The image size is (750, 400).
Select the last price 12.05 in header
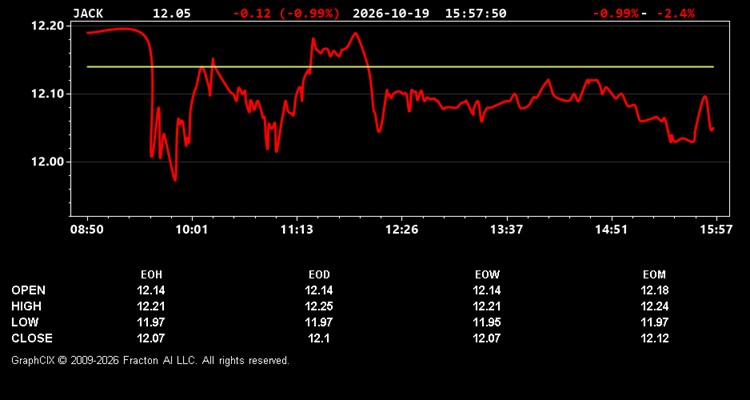pyautogui.click(x=172, y=13)
